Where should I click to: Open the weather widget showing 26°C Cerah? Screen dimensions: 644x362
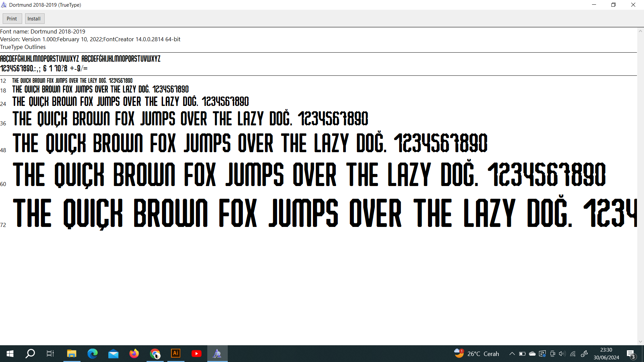476,354
